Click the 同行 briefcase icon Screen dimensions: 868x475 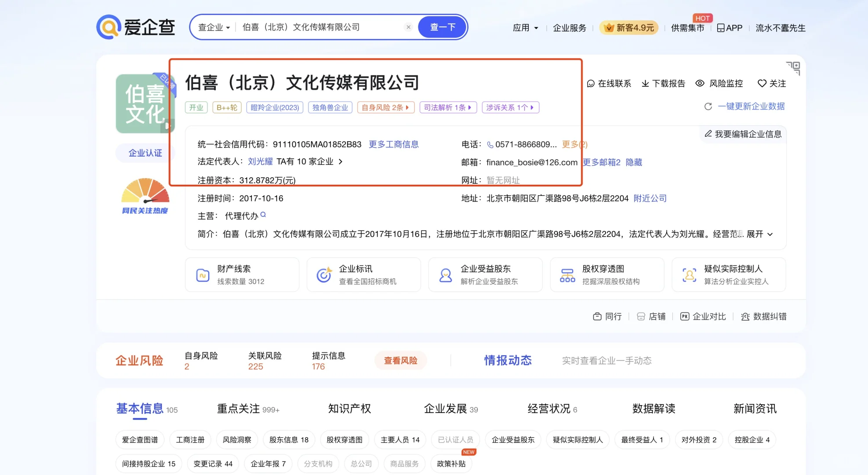pyautogui.click(x=597, y=317)
